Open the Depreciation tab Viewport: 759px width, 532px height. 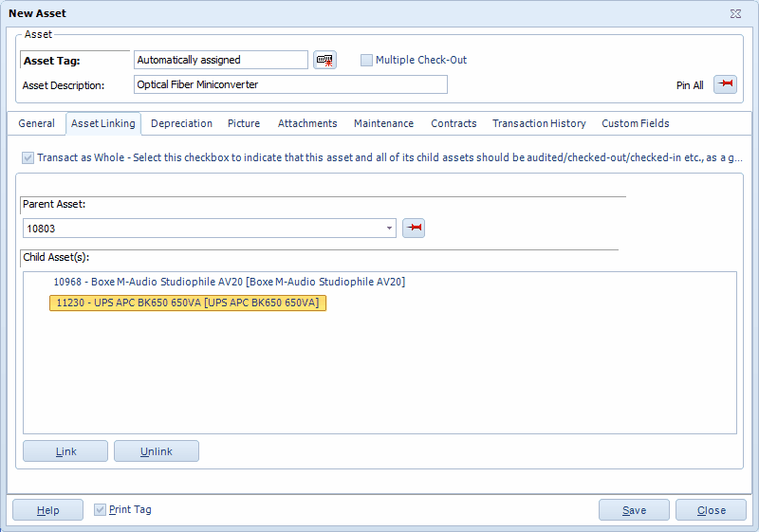pyautogui.click(x=181, y=123)
